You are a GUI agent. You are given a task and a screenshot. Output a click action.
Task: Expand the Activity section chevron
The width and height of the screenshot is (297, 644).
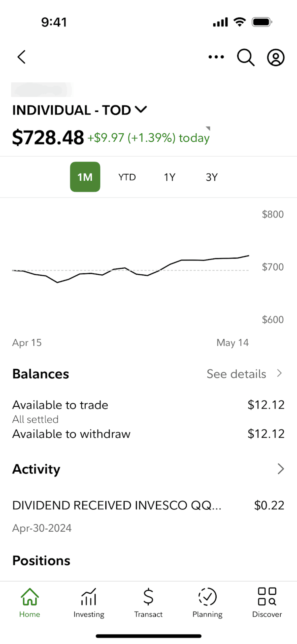coord(281,469)
